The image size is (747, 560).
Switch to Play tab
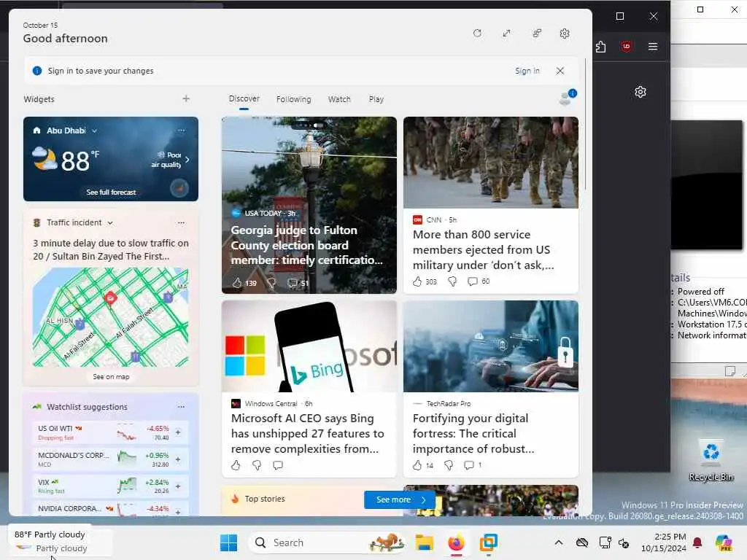coord(376,99)
